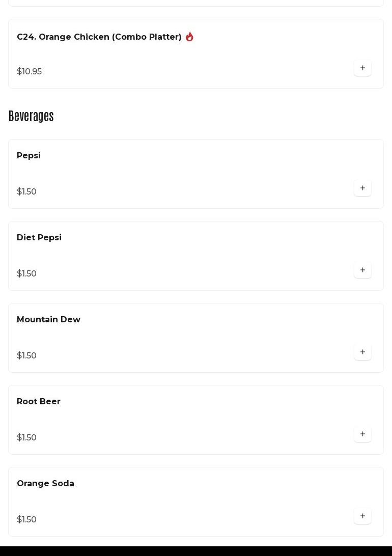Open the Diet Pepsi item details
The image size is (392, 556).
pyautogui.click(x=39, y=238)
